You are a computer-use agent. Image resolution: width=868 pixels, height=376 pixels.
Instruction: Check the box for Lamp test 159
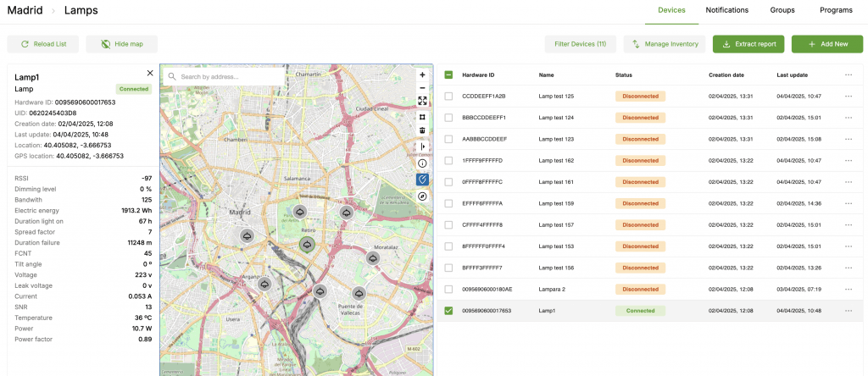coord(448,203)
